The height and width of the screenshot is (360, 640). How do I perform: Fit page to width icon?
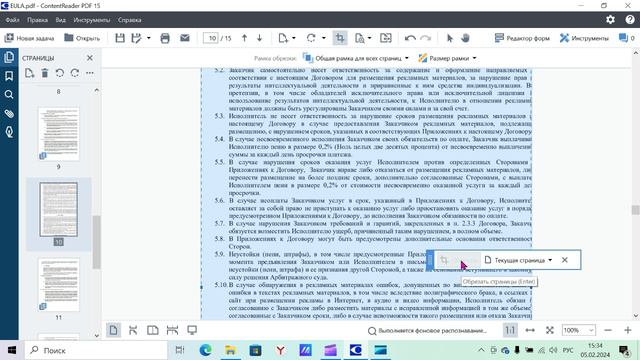pos(530,330)
